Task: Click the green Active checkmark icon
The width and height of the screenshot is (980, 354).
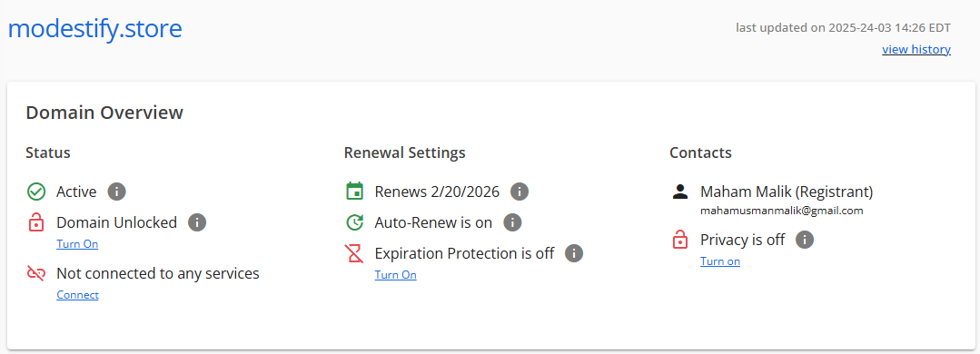Action: [x=36, y=192]
